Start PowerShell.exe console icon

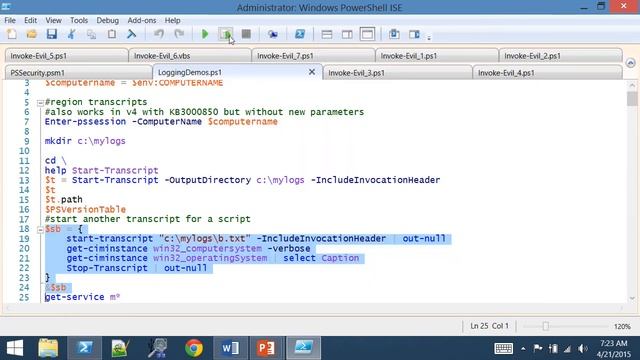pos(300,34)
